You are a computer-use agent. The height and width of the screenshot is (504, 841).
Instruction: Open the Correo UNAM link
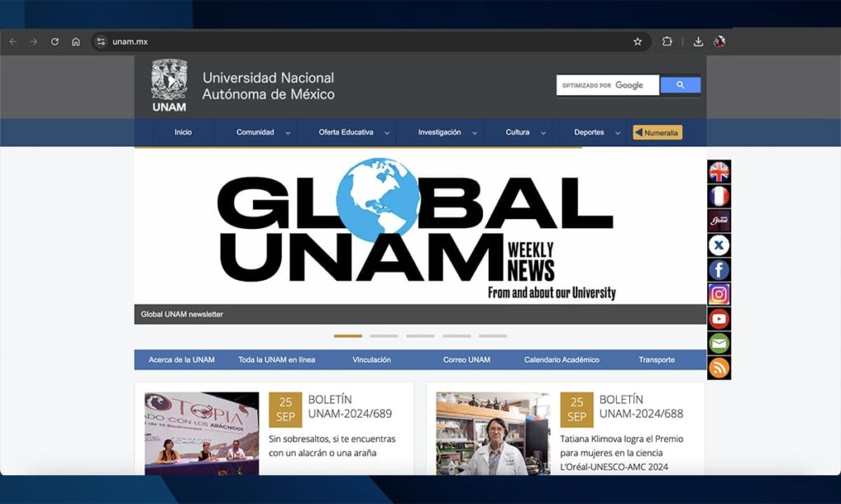click(466, 360)
